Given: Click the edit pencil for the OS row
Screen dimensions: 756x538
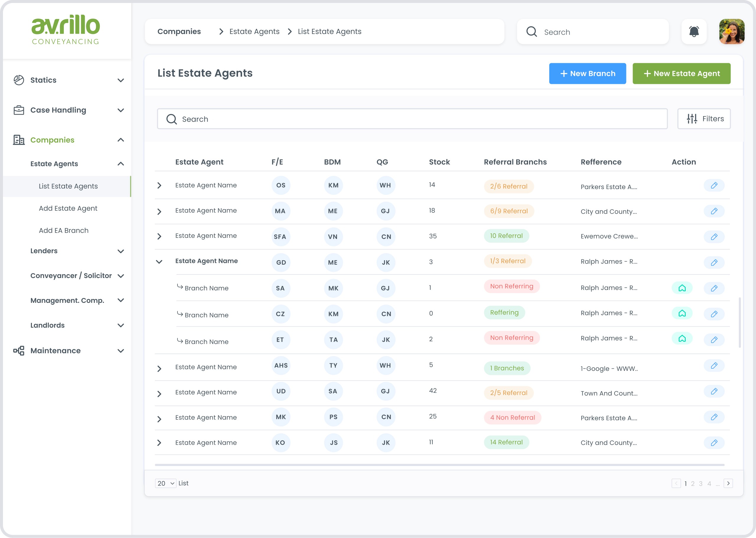Looking at the screenshot, I should click(x=714, y=185).
